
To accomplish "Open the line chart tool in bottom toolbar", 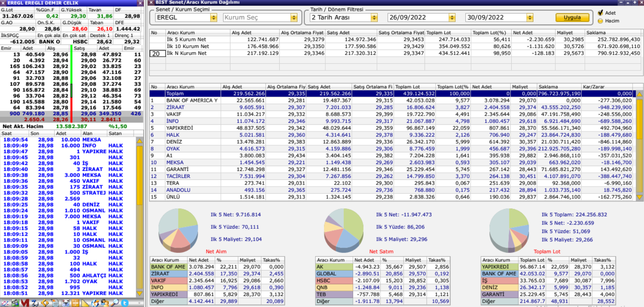I will pyautogui.click(x=5, y=303).
